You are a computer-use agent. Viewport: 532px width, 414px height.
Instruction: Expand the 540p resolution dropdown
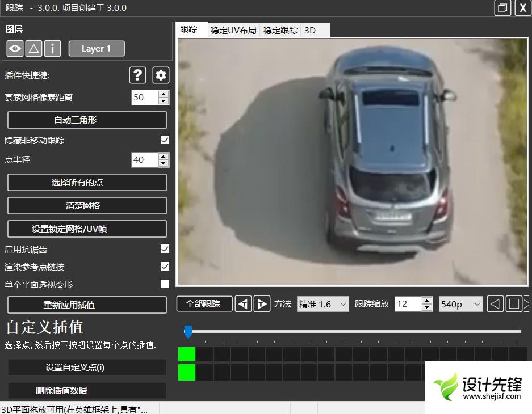460,304
